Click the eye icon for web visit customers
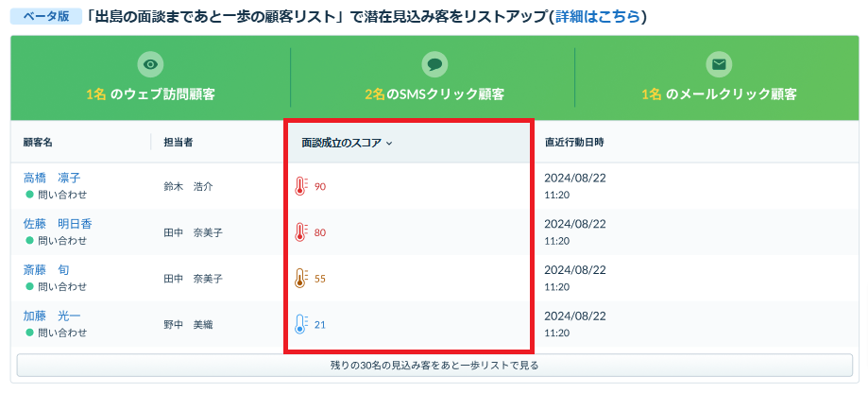868x393 pixels. click(150, 65)
